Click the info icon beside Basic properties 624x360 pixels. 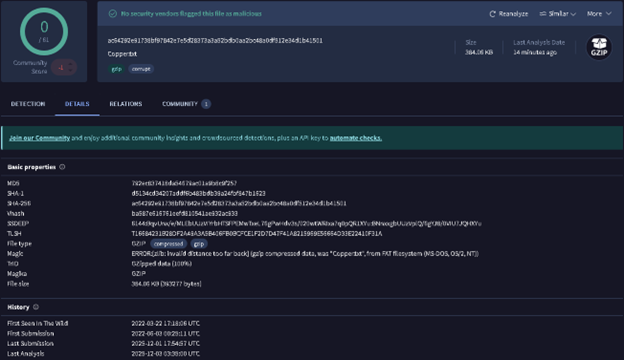tap(62, 167)
